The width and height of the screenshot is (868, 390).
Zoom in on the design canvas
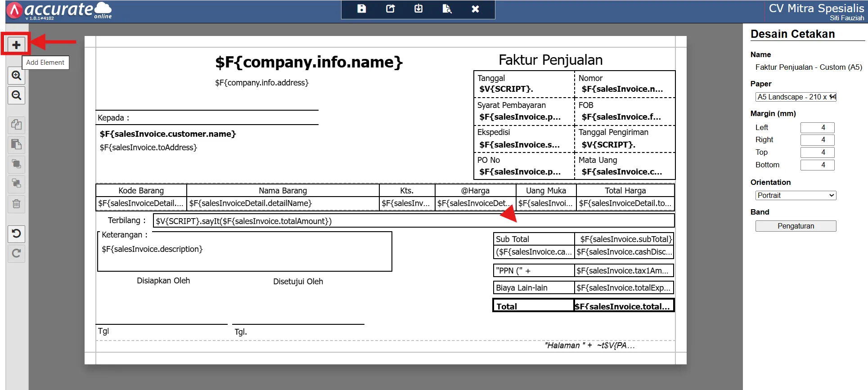point(16,76)
